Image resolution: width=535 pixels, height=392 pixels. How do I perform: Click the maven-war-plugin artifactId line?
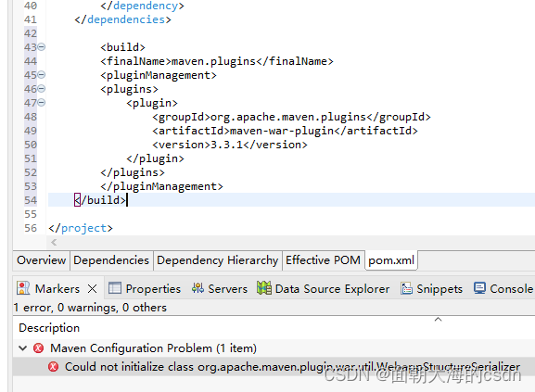click(x=285, y=131)
